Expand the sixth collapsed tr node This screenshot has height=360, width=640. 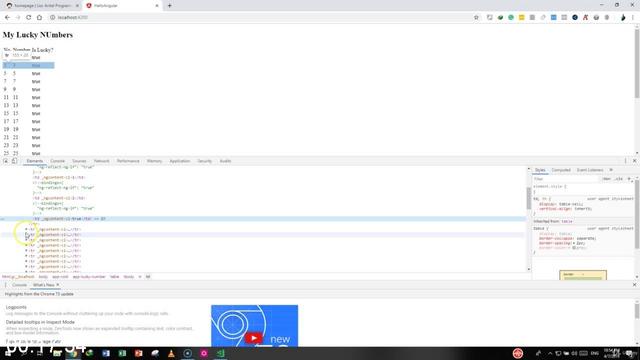[x=27, y=256]
